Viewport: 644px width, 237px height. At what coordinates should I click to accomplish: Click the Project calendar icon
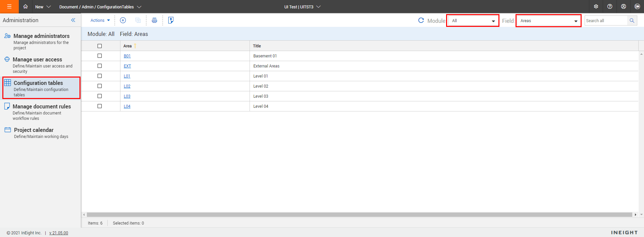[8, 130]
